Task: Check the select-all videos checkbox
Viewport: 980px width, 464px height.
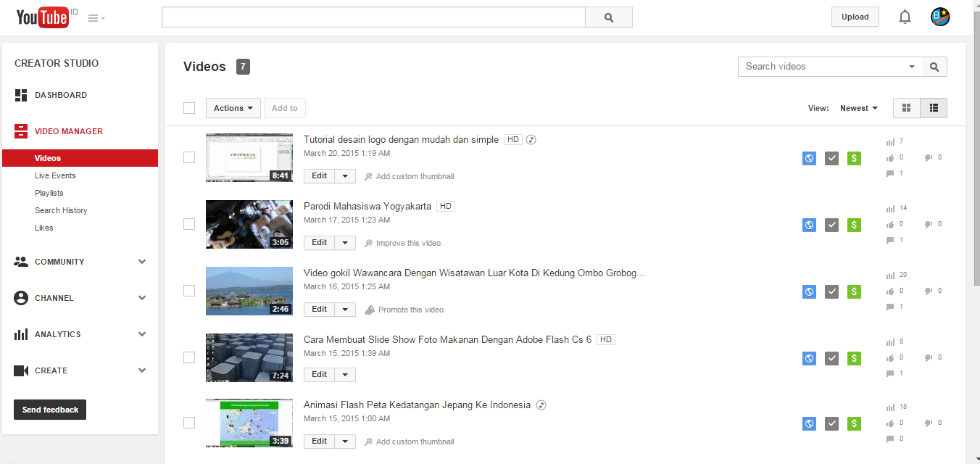Action: pos(189,107)
